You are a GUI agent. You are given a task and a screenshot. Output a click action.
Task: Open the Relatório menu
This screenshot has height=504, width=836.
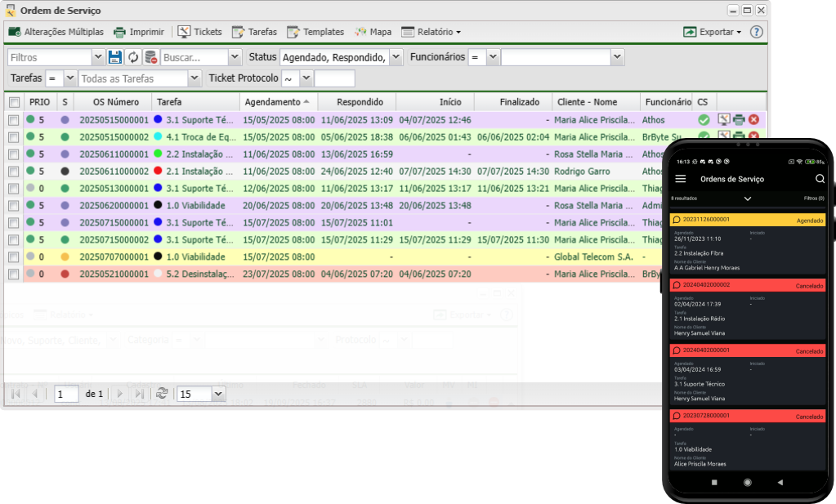(x=431, y=32)
